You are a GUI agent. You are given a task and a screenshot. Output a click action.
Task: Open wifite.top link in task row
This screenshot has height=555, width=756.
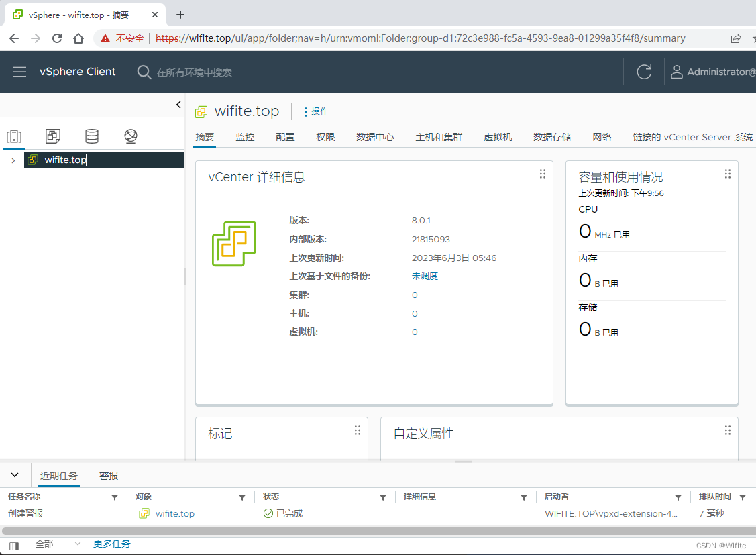click(175, 514)
